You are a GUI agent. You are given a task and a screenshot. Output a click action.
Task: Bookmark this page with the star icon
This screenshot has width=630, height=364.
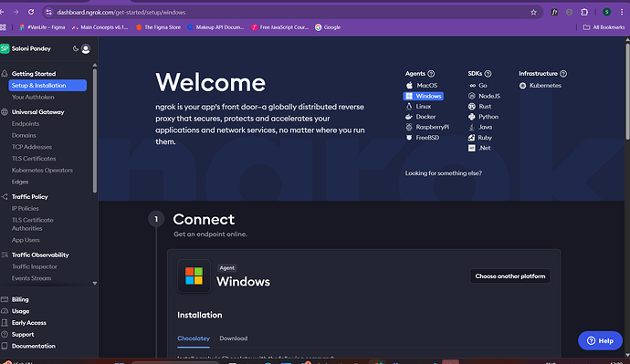coord(533,13)
